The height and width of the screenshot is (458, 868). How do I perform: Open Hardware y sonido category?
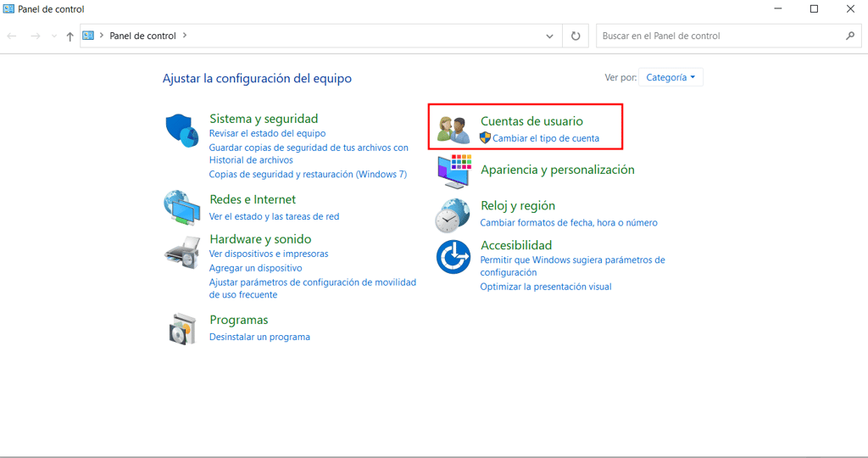click(260, 239)
